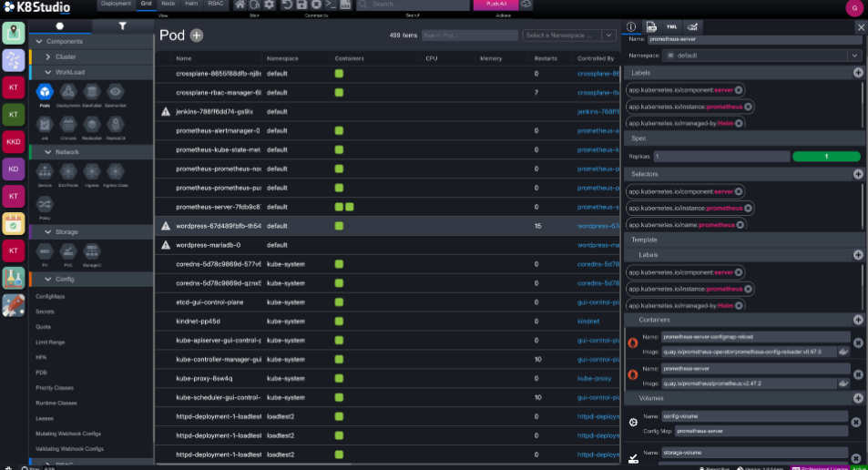This screenshot has height=470, width=868.
Task: Click the Ingress network icon
Action: tap(91, 172)
